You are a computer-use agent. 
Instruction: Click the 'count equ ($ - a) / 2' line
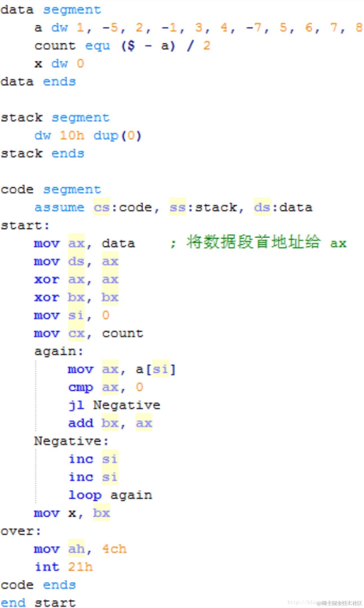tap(123, 46)
